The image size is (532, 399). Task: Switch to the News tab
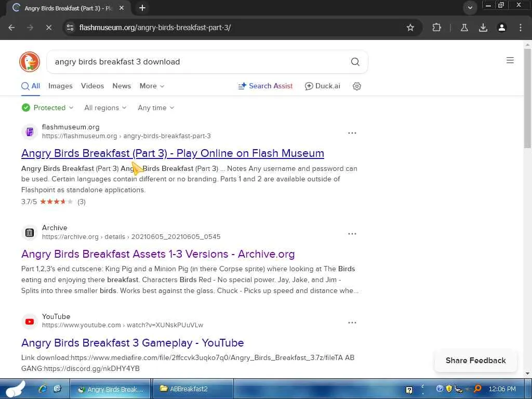pyautogui.click(x=122, y=86)
